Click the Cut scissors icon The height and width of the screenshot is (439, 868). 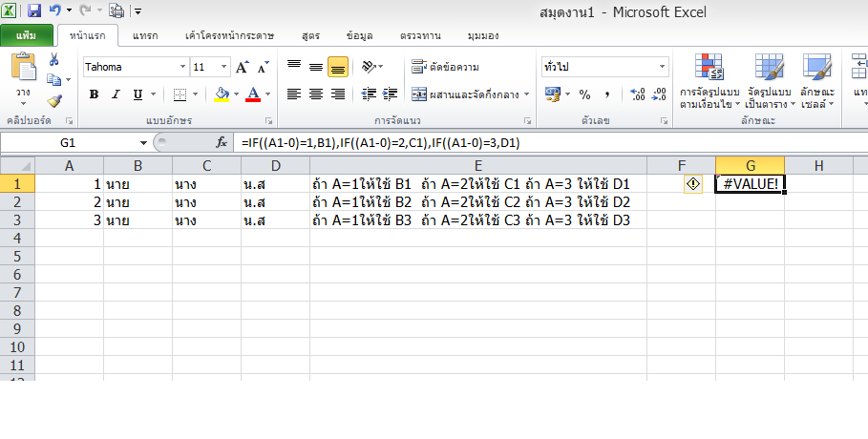54,59
